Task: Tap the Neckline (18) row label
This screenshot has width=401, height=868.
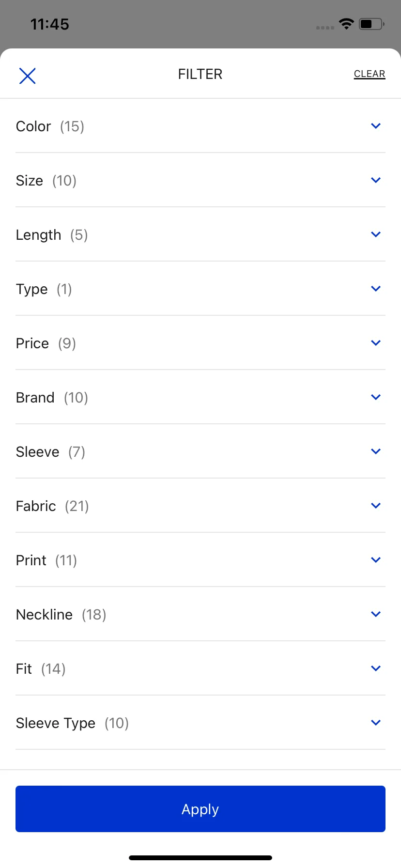Action: 61,615
